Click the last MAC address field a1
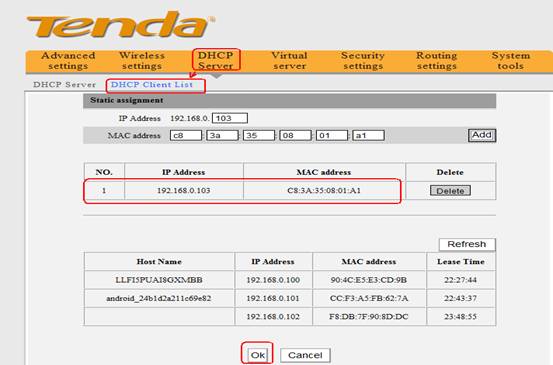 (368, 135)
